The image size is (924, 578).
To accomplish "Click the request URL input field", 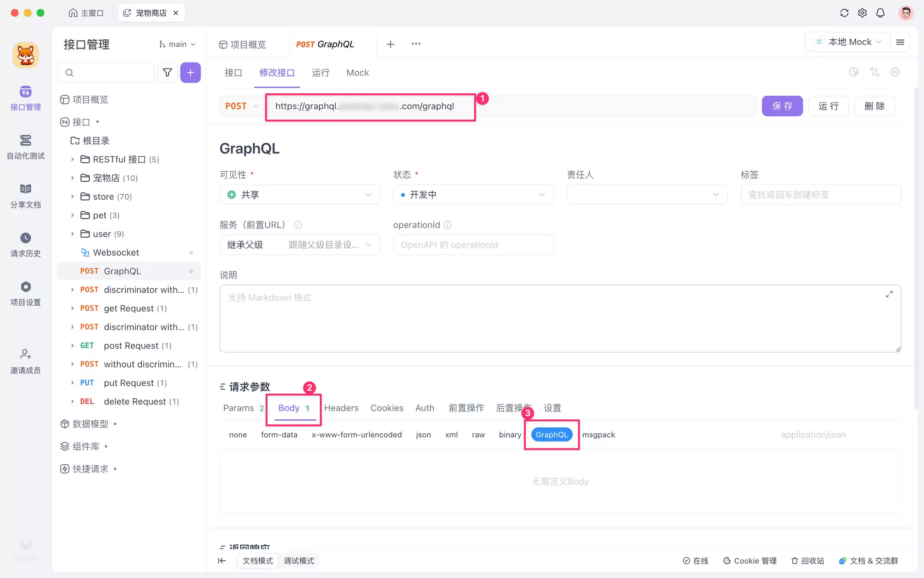I will [511, 106].
